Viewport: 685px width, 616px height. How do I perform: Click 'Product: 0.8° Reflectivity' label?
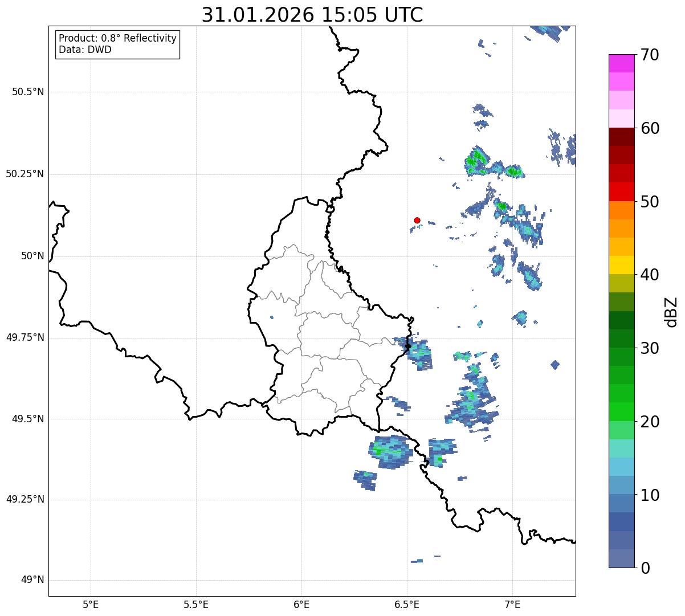click(x=118, y=38)
